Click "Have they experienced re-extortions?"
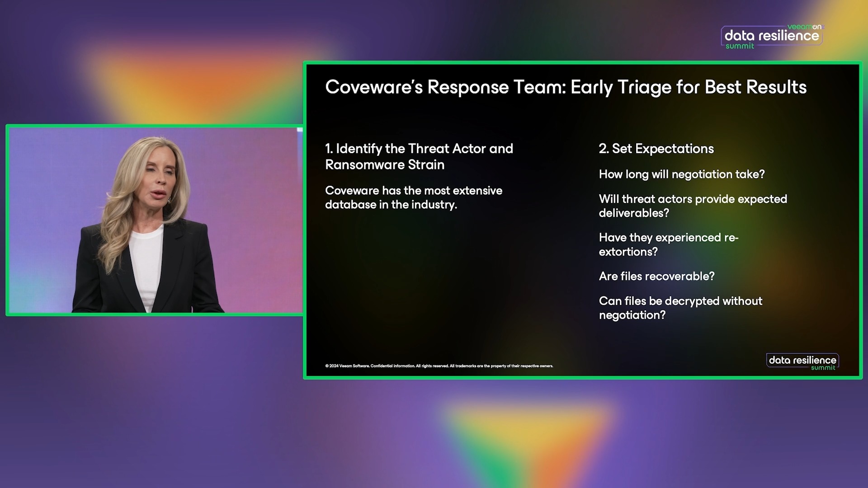The height and width of the screenshot is (488, 868). point(669,244)
